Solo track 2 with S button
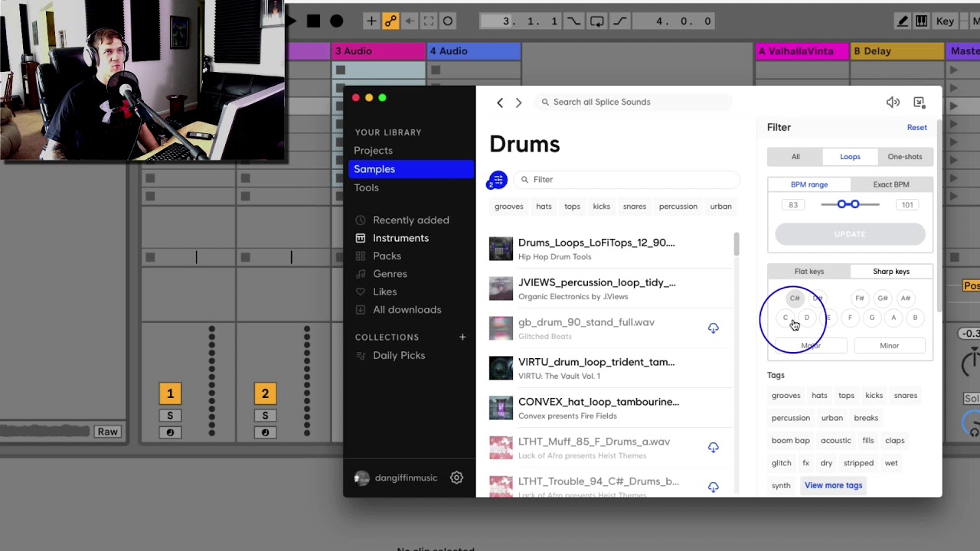The width and height of the screenshot is (980, 551). (x=265, y=416)
